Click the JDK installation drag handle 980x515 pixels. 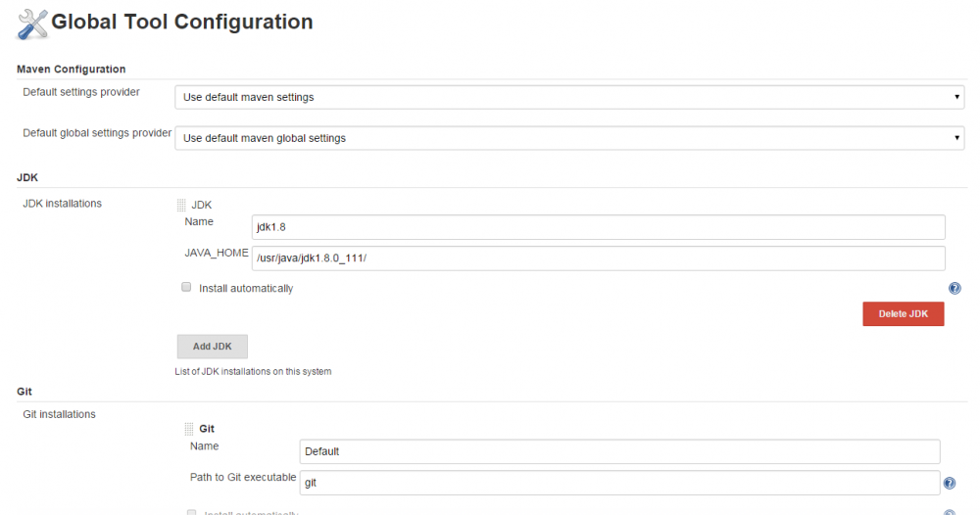click(180, 205)
